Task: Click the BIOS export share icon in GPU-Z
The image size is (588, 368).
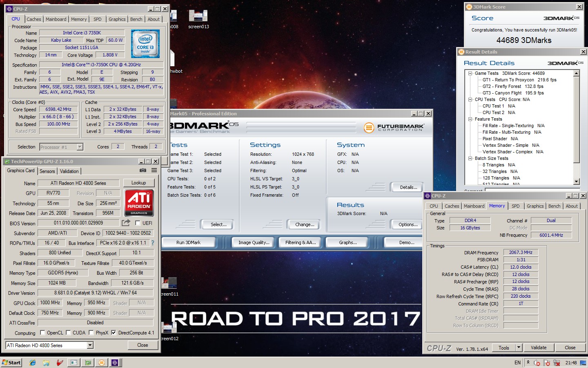Action: [126, 222]
